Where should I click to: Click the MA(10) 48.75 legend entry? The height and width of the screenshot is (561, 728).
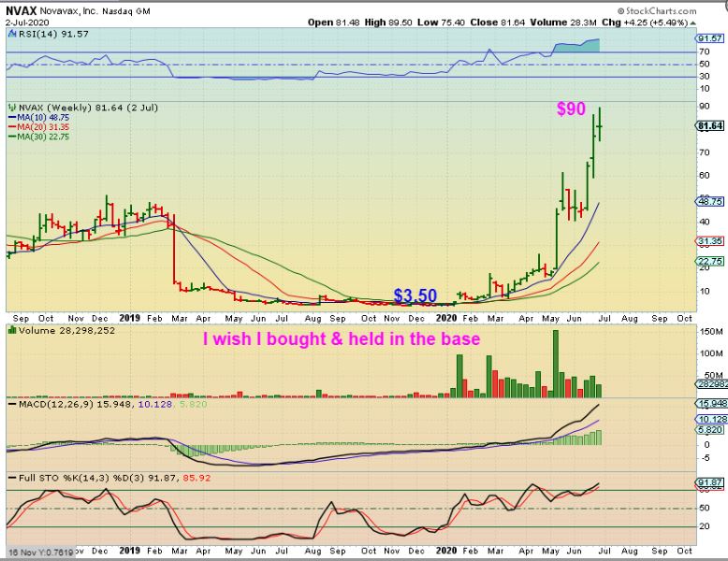pyautogui.click(x=39, y=118)
